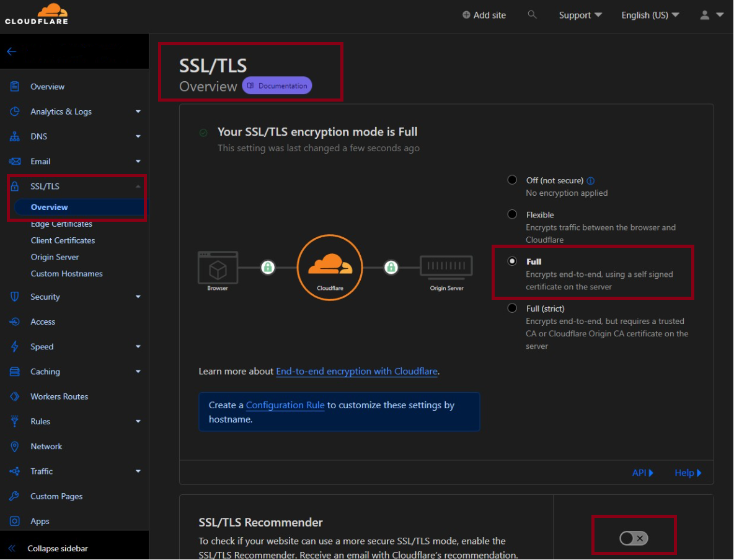Viewport: 734px width, 560px height.
Task: Enable the SSL/TLS Recommender toggle
Action: click(x=633, y=538)
